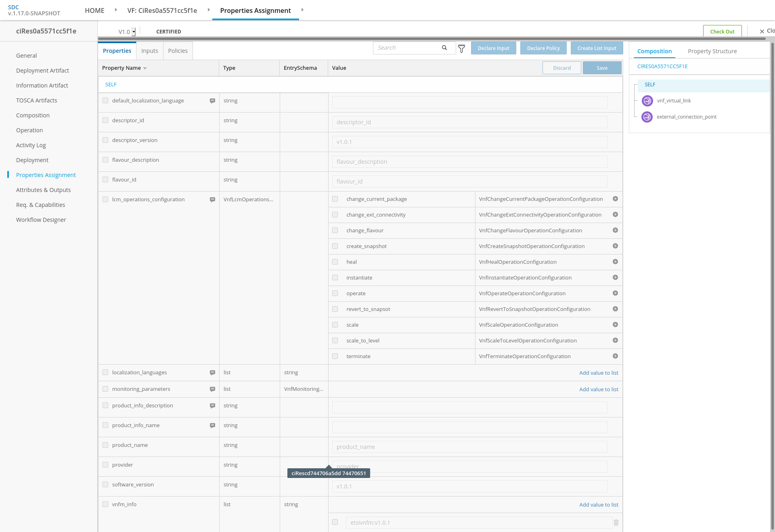Tick the product_name checkbox
Image resolution: width=775 pixels, height=532 pixels.
[105, 445]
